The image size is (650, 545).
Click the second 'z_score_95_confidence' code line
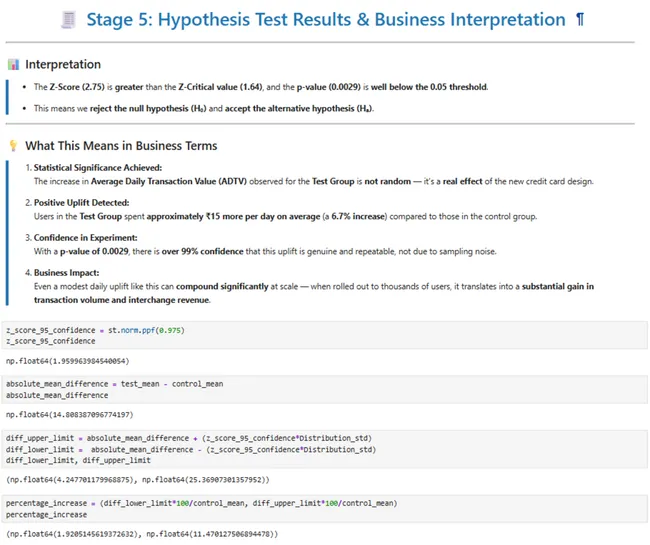coord(51,341)
